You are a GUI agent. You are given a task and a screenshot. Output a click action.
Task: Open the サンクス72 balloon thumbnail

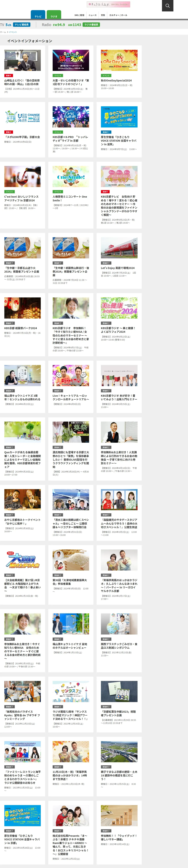pos(71,692)
